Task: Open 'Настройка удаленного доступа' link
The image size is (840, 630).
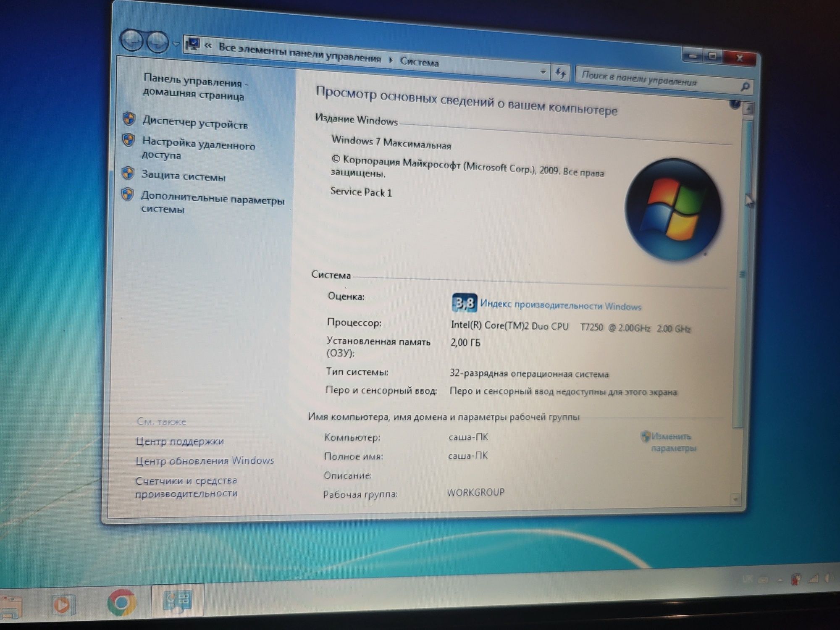Action: click(198, 148)
